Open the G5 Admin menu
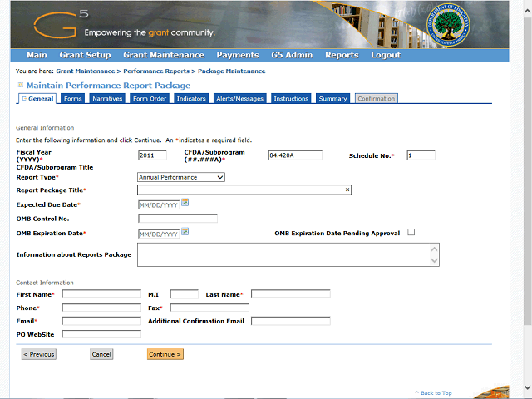This screenshot has width=532, height=399. tap(292, 55)
